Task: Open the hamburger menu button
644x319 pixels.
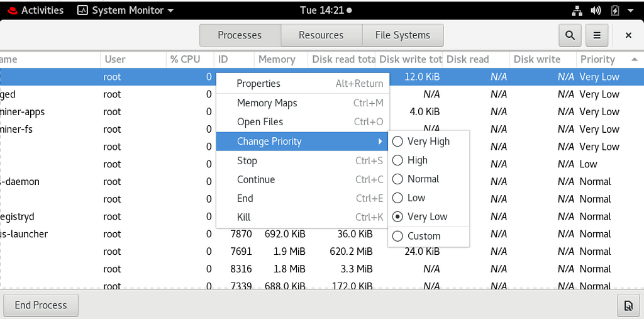Action: point(597,35)
